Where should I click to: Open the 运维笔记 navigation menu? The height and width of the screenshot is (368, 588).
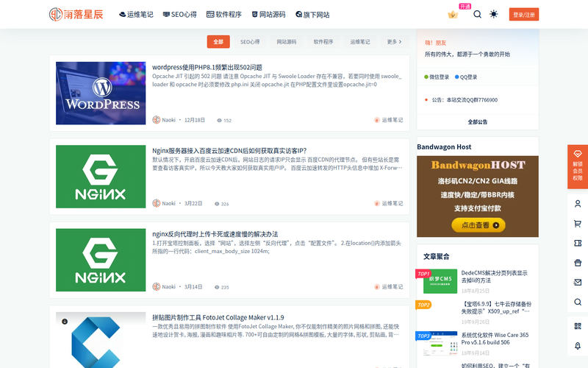[x=136, y=14]
